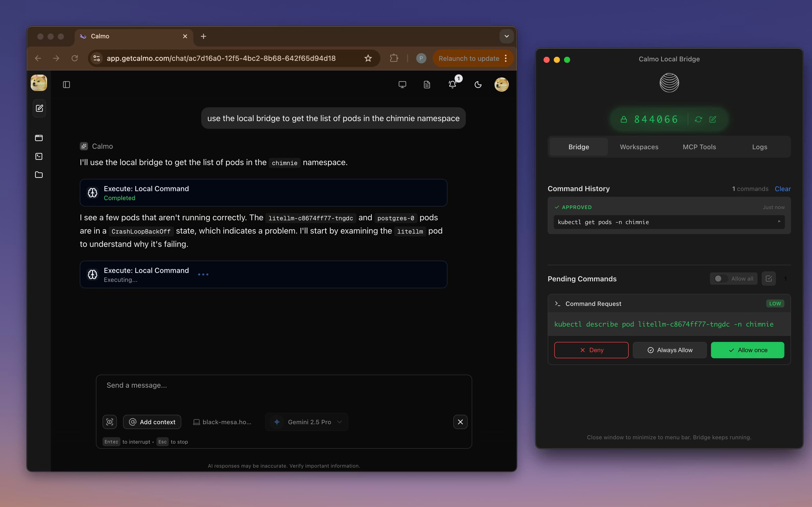Click the new chat compose icon
The width and height of the screenshot is (812, 507).
coord(39,108)
